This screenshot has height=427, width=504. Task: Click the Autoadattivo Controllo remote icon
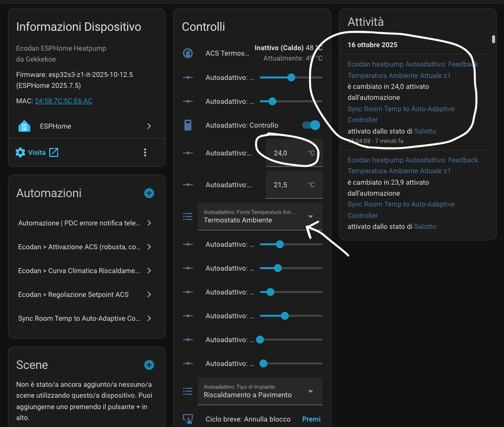pyautogui.click(x=188, y=125)
